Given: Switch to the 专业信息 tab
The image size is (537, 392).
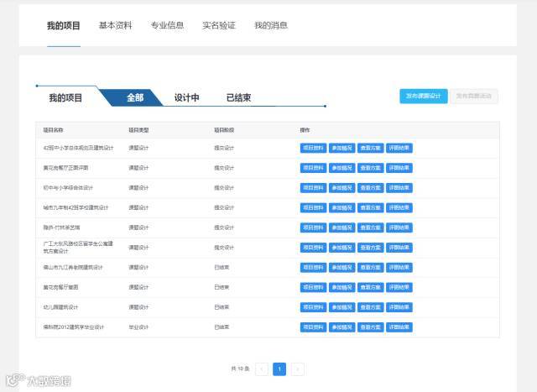Looking at the screenshot, I should pos(168,25).
